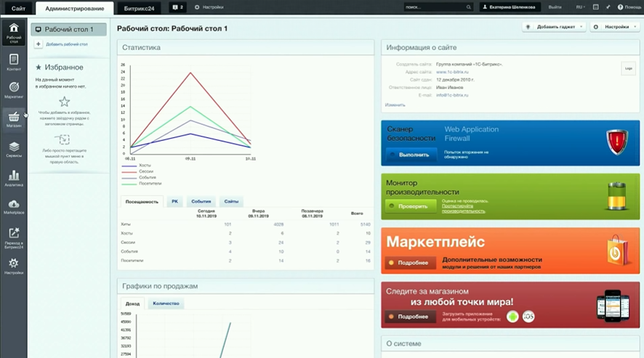Select the Доход sales chart tab

[x=132, y=304]
